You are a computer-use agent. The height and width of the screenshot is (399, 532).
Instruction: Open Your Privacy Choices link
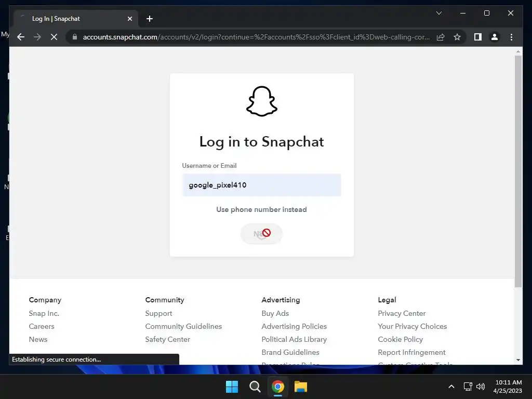point(412,326)
